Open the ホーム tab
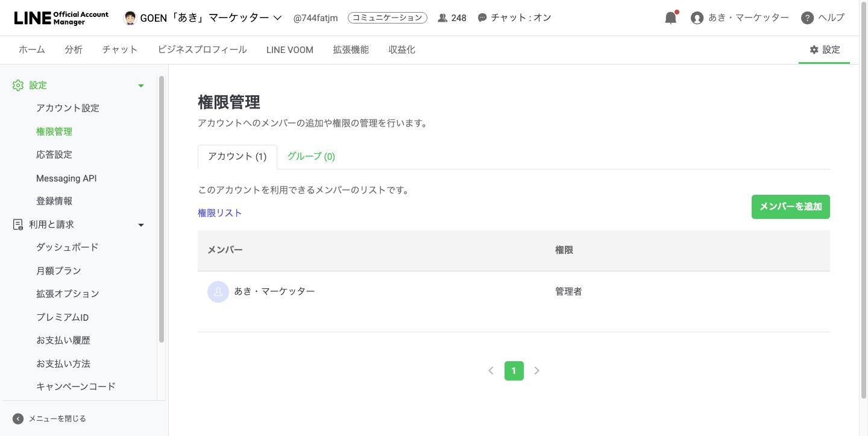 (x=32, y=50)
